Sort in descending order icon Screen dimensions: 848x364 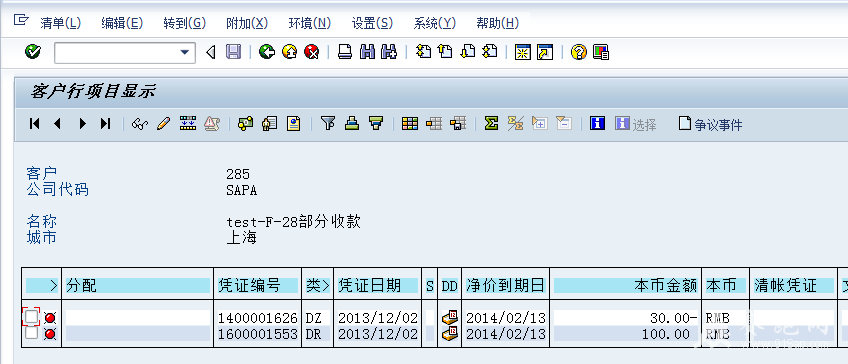(376, 124)
